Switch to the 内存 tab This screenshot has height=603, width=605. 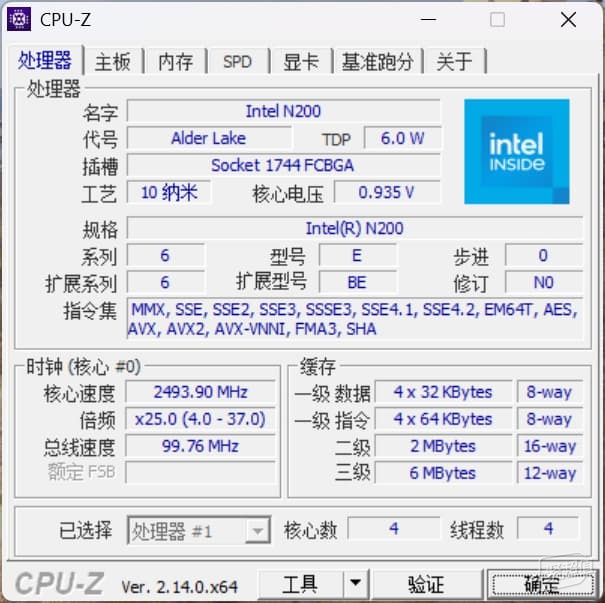[176, 62]
